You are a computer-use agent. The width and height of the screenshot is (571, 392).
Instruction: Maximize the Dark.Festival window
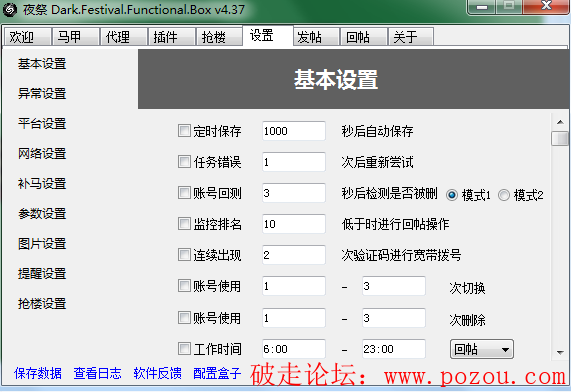point(509,7)
